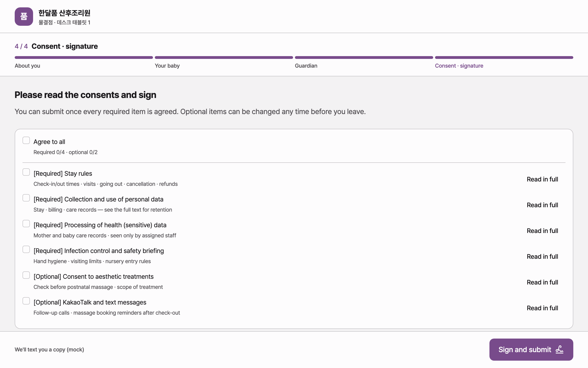Click the last progress bar segment

(x=504, y=57)
